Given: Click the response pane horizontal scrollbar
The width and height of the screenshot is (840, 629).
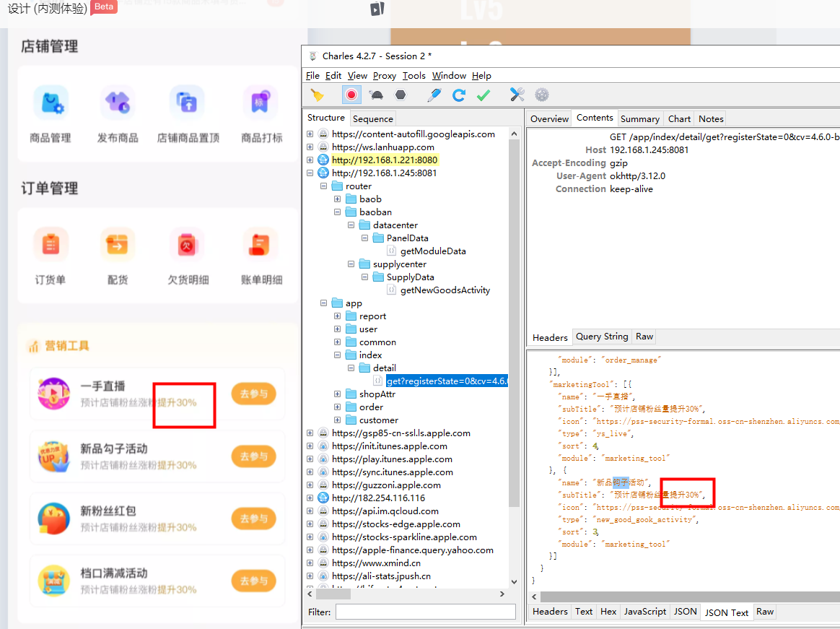Looking at the screenshot, I should 690,597.
